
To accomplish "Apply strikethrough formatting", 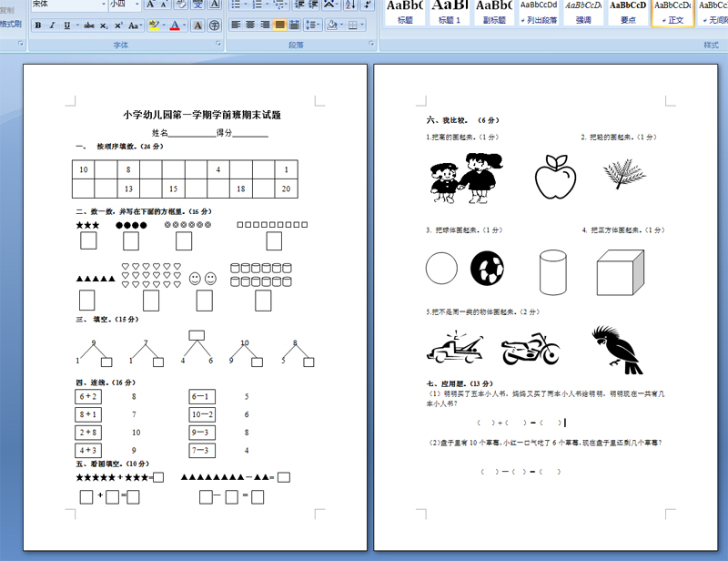I will pyautogui.click(x=89, y=25).
